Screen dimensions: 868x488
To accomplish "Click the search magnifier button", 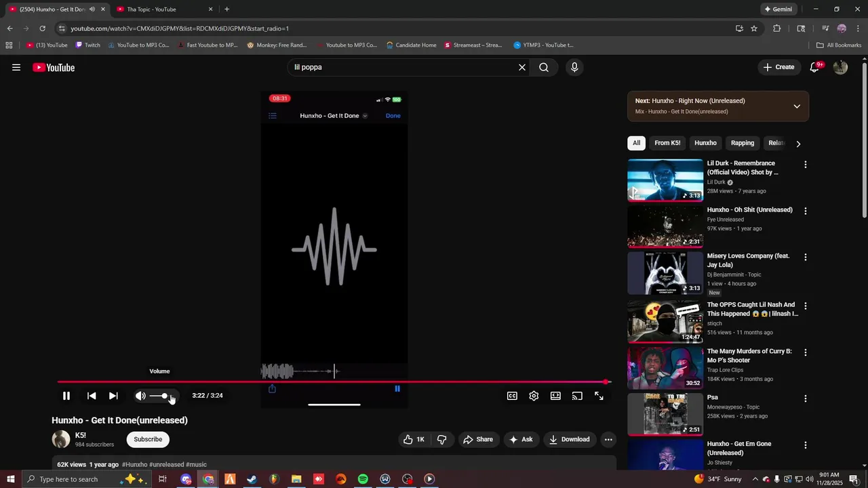I will tap(544, 68).
